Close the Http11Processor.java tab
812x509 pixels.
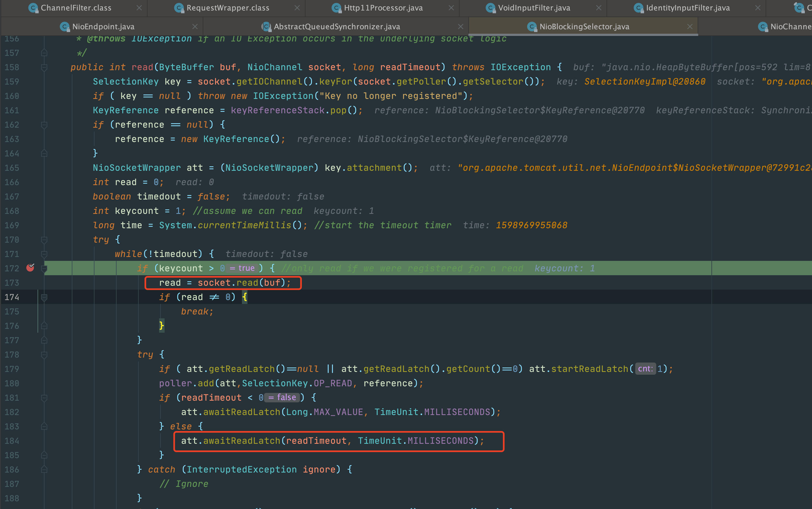451,8
